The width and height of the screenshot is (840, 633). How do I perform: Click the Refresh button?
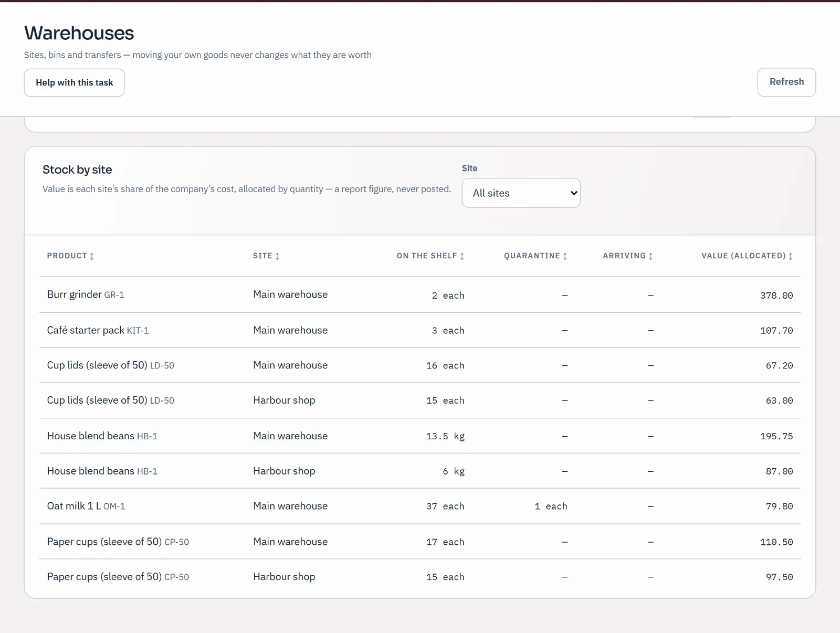pos(786,82)
